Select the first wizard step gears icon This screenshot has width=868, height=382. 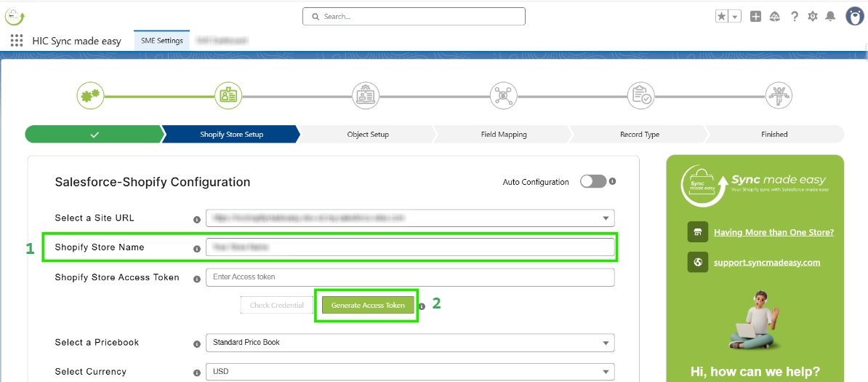pos(90,96)
